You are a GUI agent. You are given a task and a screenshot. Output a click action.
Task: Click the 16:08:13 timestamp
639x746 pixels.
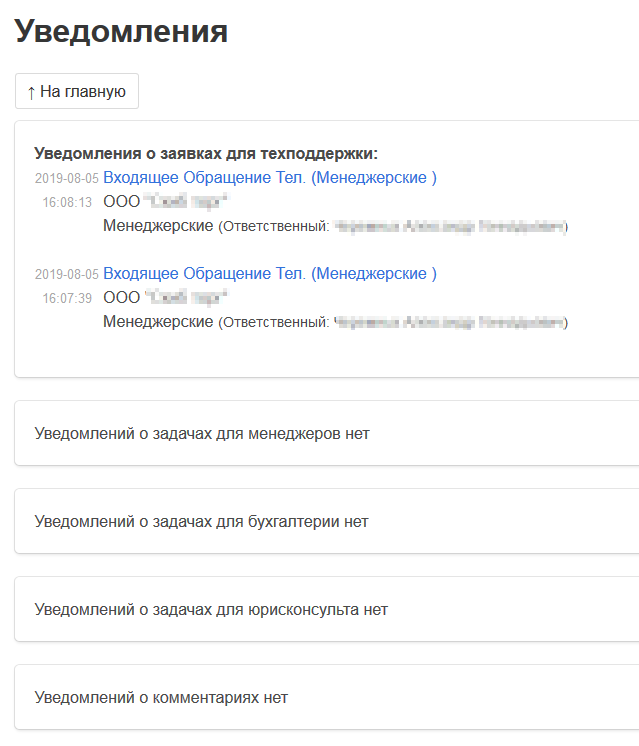(67, 202)
